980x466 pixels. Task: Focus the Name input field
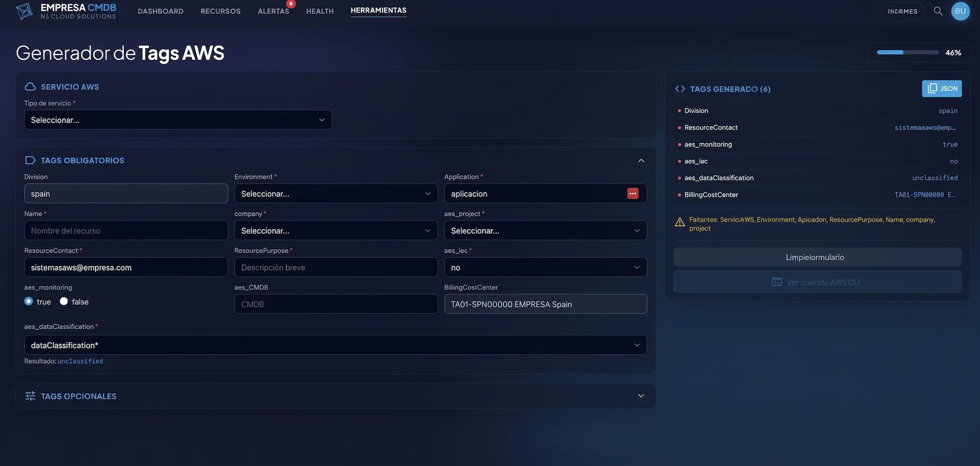[126, 231]
